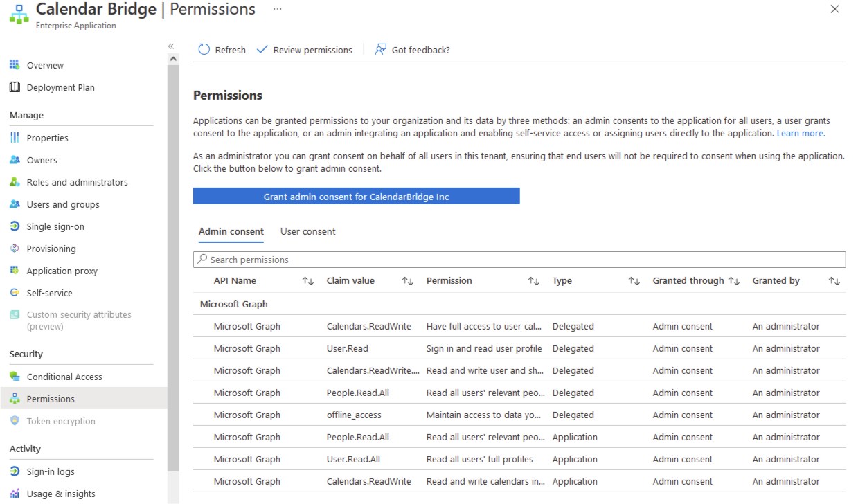858x504 pixels.
Task: Open Deployment Plan menu item
Action: coord(61,87)
